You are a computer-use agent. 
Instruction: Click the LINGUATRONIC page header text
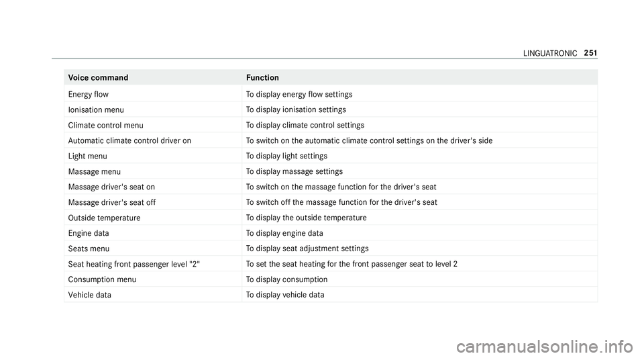click(550, 53)
